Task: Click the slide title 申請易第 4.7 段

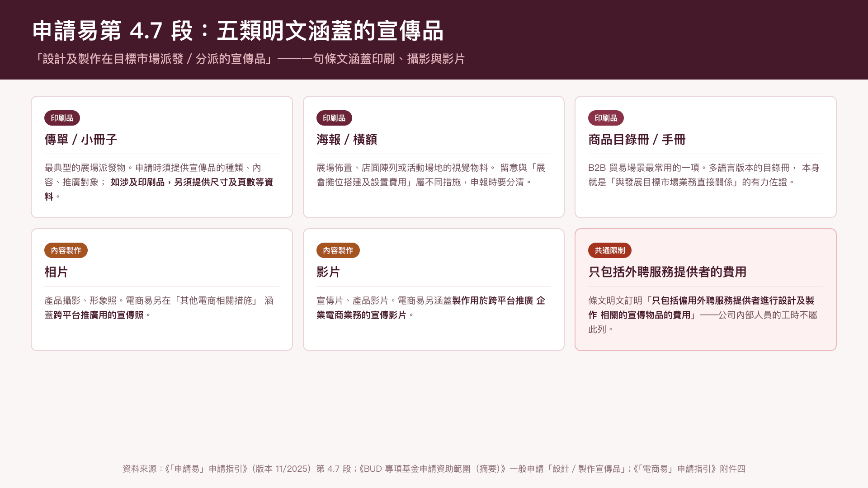Action: 238,31
